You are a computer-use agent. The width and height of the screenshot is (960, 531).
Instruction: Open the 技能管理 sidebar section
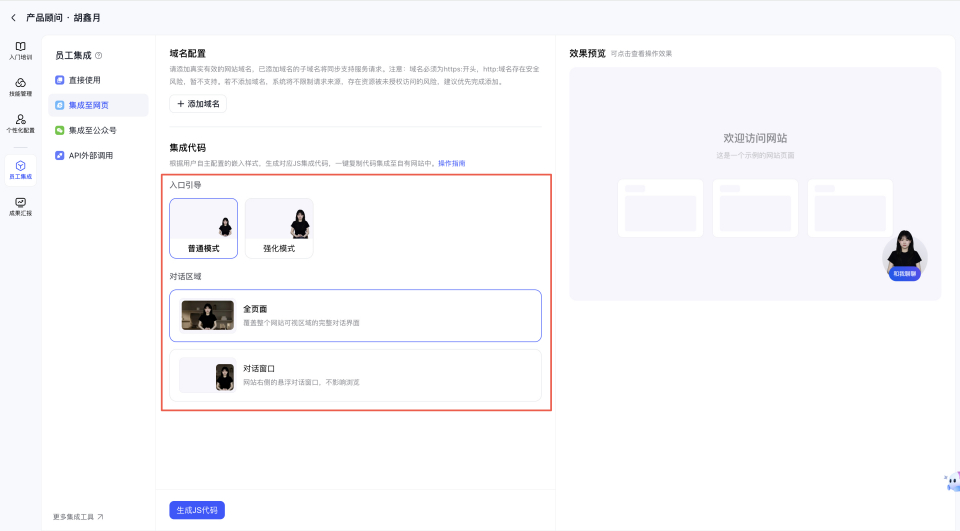(20, 87)
